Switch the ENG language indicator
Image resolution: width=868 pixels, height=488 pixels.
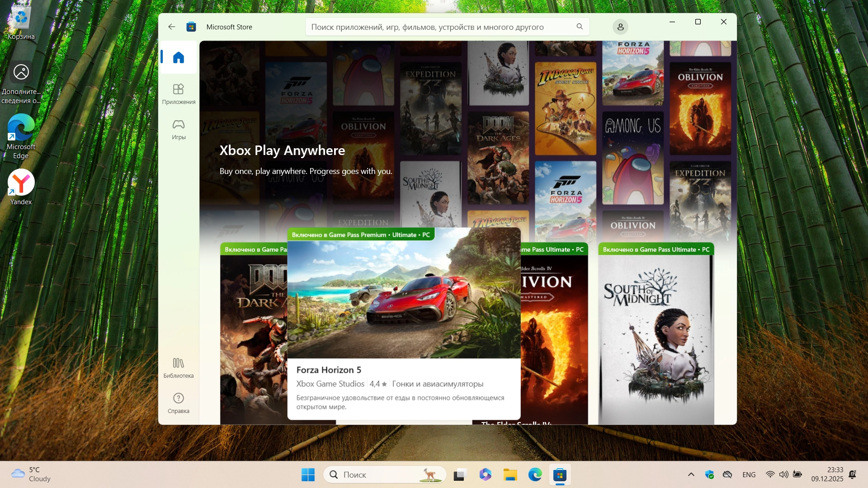[x=749, y=474]
